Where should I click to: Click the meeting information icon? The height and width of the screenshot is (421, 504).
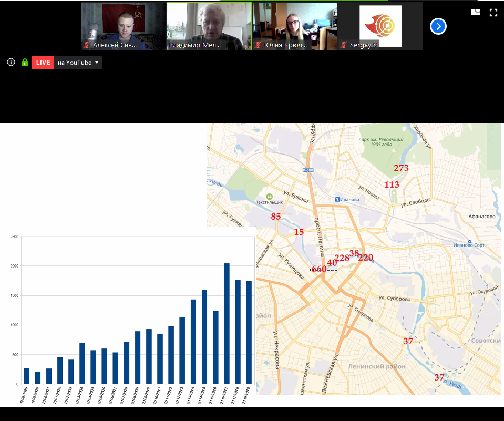click(x=11, y=63)
